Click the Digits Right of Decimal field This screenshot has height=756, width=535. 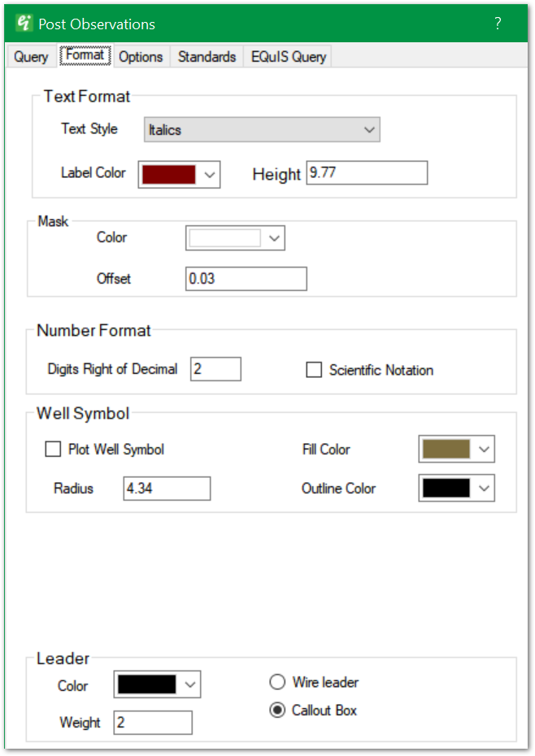click(x=215, y=369)
